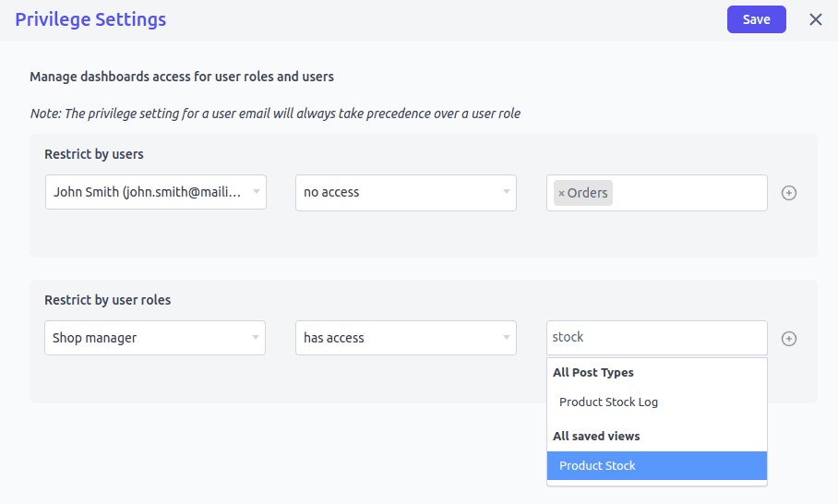The image size is (838, 504).
Task: Open the 'has access' permission dropdown
Action: coord(406,338)
